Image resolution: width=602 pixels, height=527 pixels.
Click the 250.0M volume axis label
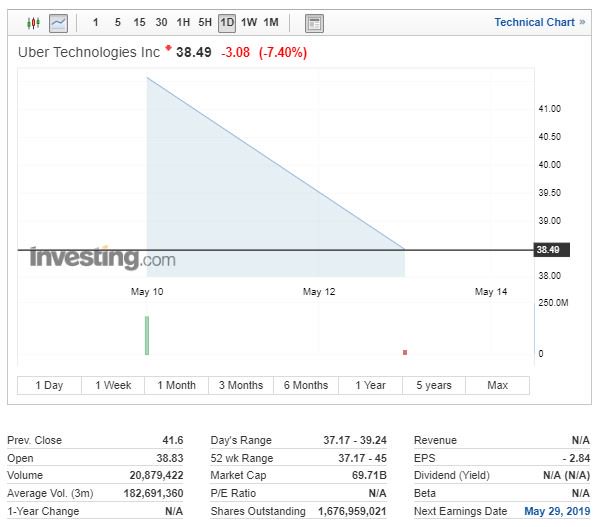(553, 303)
